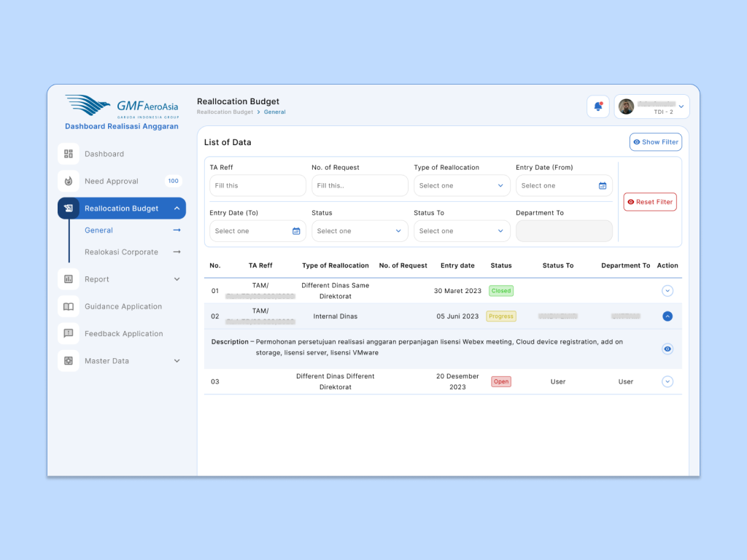The height and width of the screenshot is (560, 747).
Task: Open calendar for Entry Date (From)
Action: tap(603, 186)
